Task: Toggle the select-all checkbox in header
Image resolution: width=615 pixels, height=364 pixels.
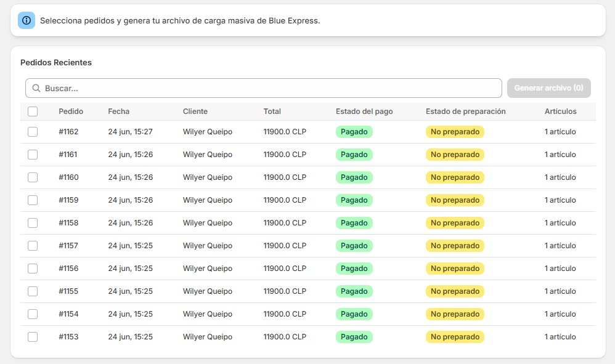Action: [x=33, y=111]
